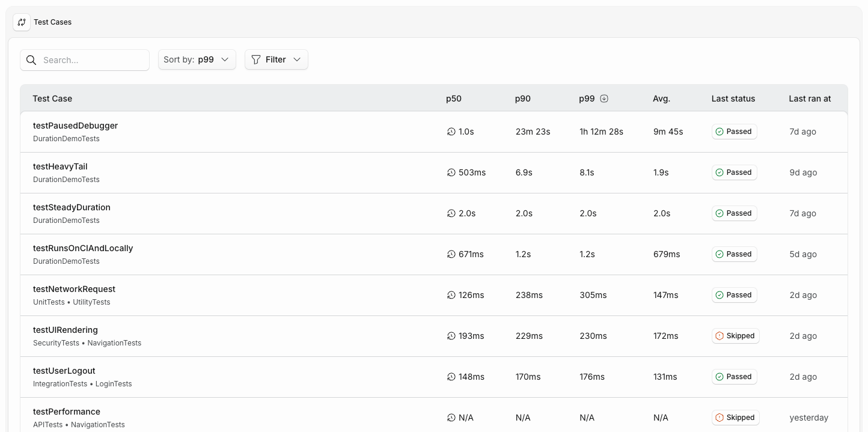The image size is (868, 432).
Task: Click the history icon beside 503ms p50
Action: [451, 172]
